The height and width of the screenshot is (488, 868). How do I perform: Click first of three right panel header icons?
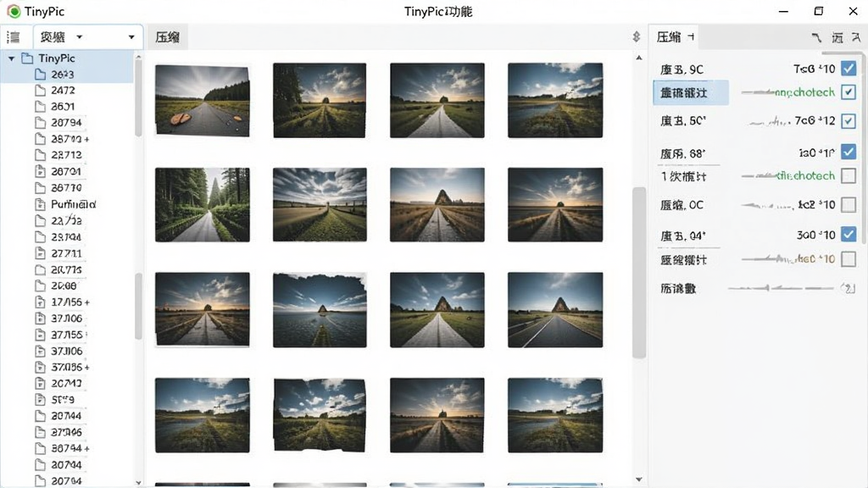(816, 37)
